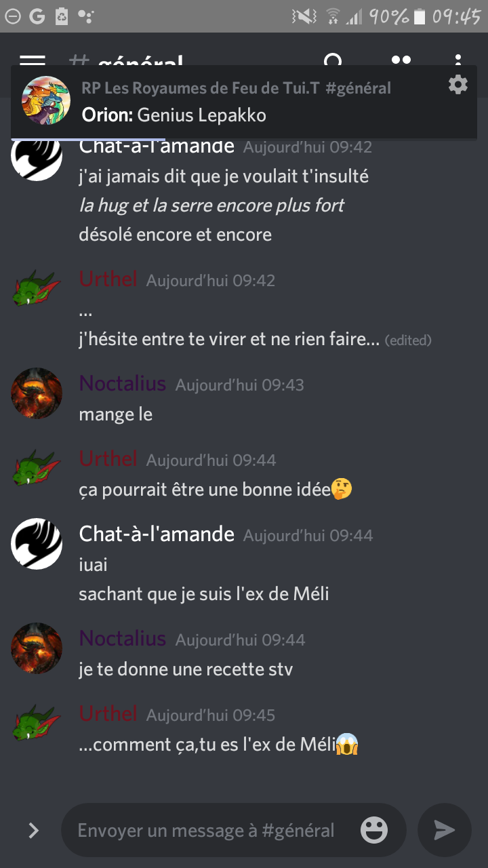This screenshot has width=488, height=868.
Task: Expand the message input options chevron
Action: point(33,831)
